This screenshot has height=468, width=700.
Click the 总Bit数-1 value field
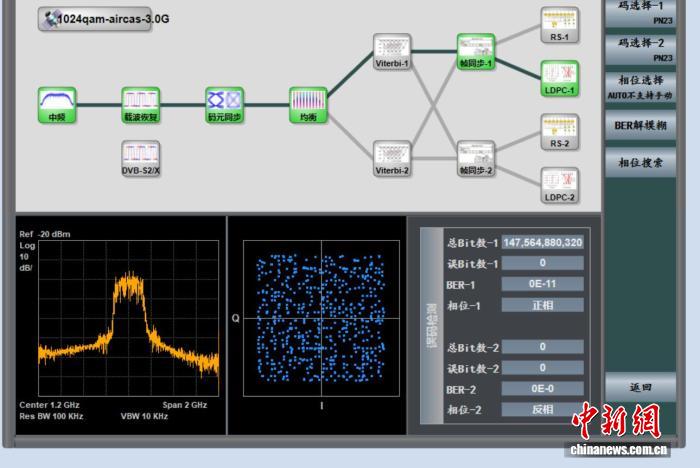(x=543, y=242)
